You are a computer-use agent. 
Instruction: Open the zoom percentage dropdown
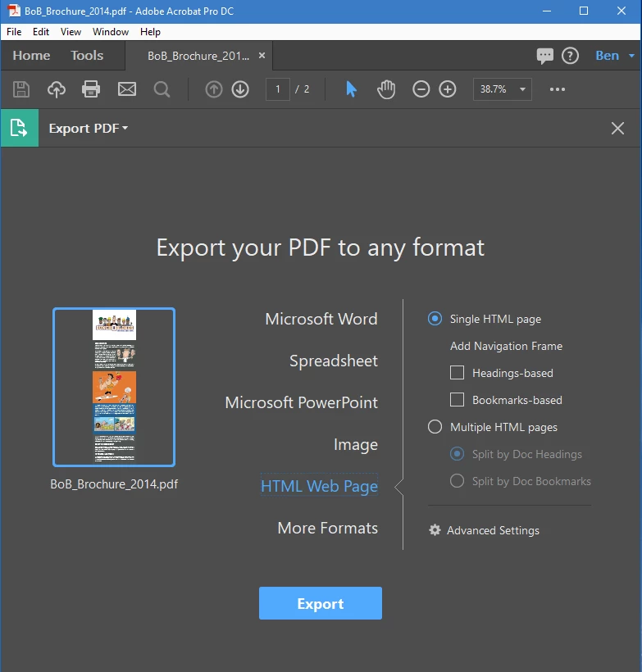click(x=522, y=89)
